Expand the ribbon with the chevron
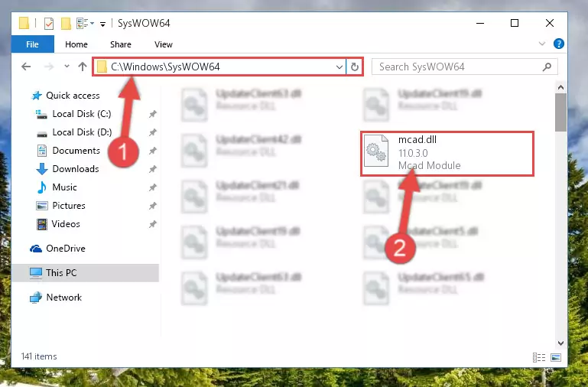This screenshot has height=387, width=588. point(542,44)
